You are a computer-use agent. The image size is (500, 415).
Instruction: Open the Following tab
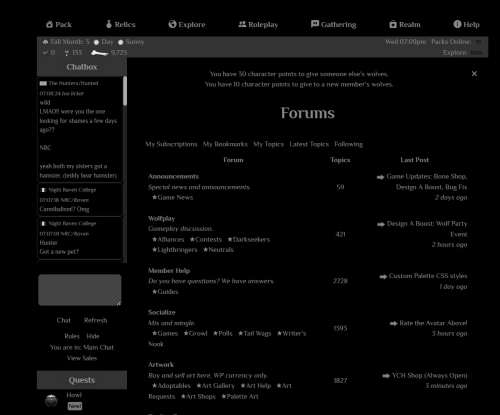coord(349,144)
